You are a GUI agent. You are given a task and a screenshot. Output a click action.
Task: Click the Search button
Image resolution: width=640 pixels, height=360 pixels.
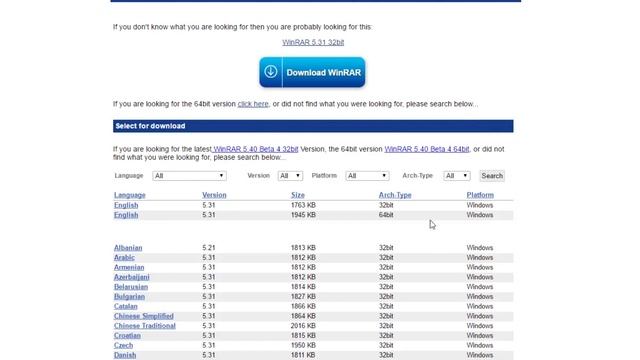[492, 176]
